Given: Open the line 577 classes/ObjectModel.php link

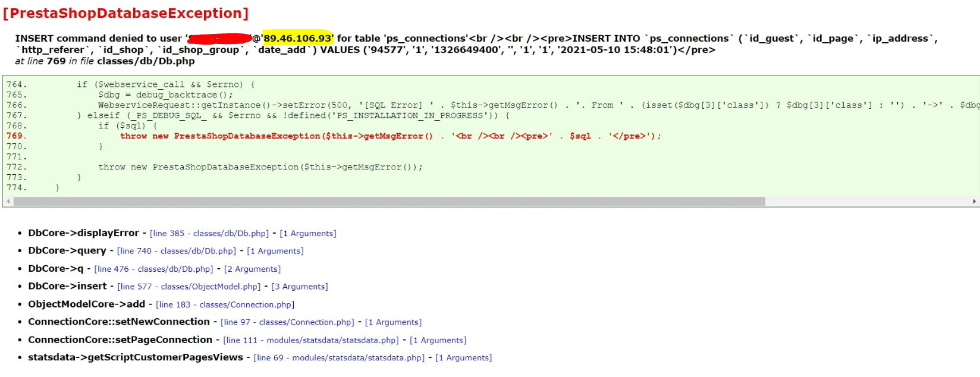Looking at the screenshot, I should point(189,287).
